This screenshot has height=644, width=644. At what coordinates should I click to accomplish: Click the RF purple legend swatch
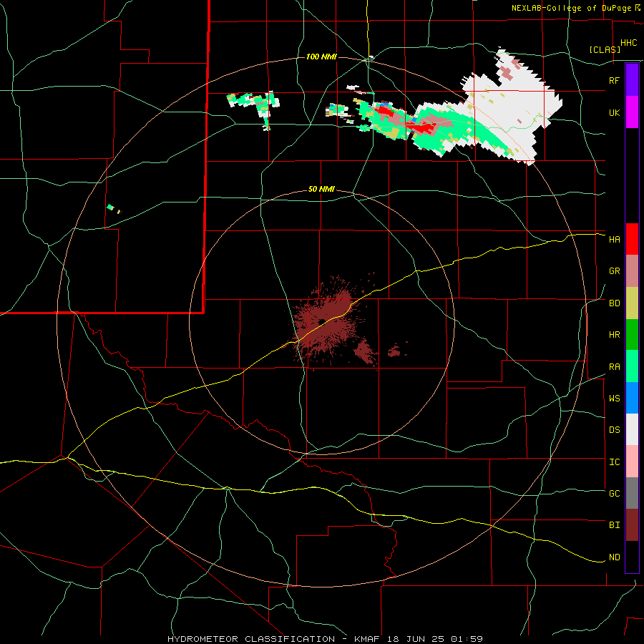[x=632, y=80]
